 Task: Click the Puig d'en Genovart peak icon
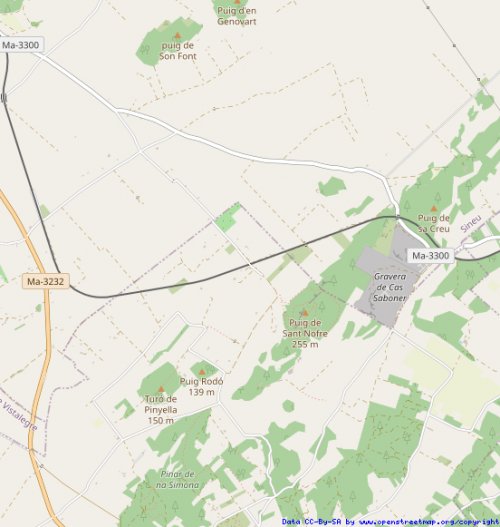238,2
